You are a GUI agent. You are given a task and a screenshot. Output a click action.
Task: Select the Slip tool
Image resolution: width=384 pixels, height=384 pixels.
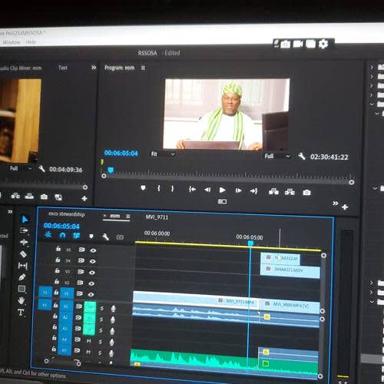(x=22, y=266)
